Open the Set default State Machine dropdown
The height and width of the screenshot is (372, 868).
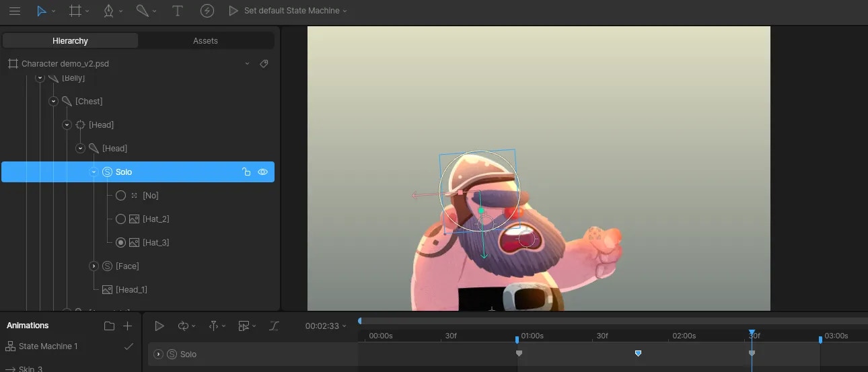(x=295, y=11)
